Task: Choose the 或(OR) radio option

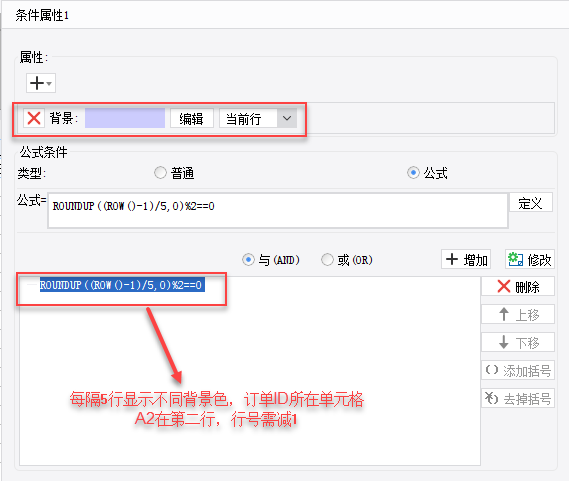Action: (327, 260)
